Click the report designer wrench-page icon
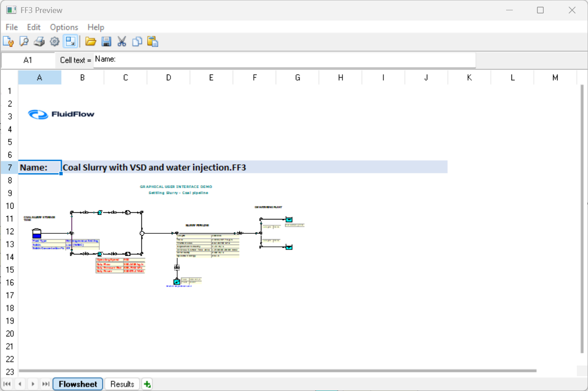 pos(8,42)
